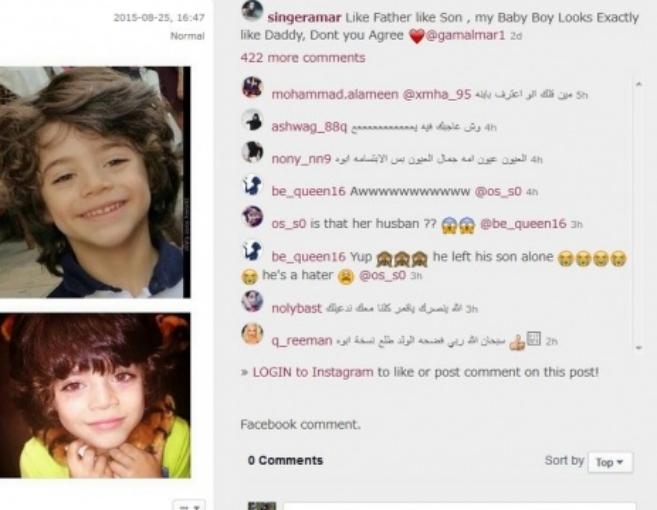Image resolution: width=657 pixels, height=510 pixels.
Task: Open ashwag_88q's profile picture
Action: point(253,120)
